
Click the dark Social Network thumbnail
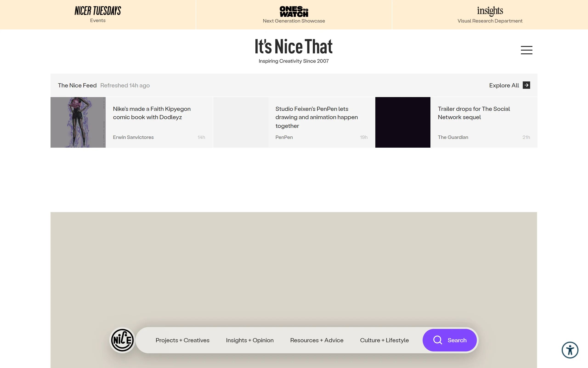click(403, 122)
